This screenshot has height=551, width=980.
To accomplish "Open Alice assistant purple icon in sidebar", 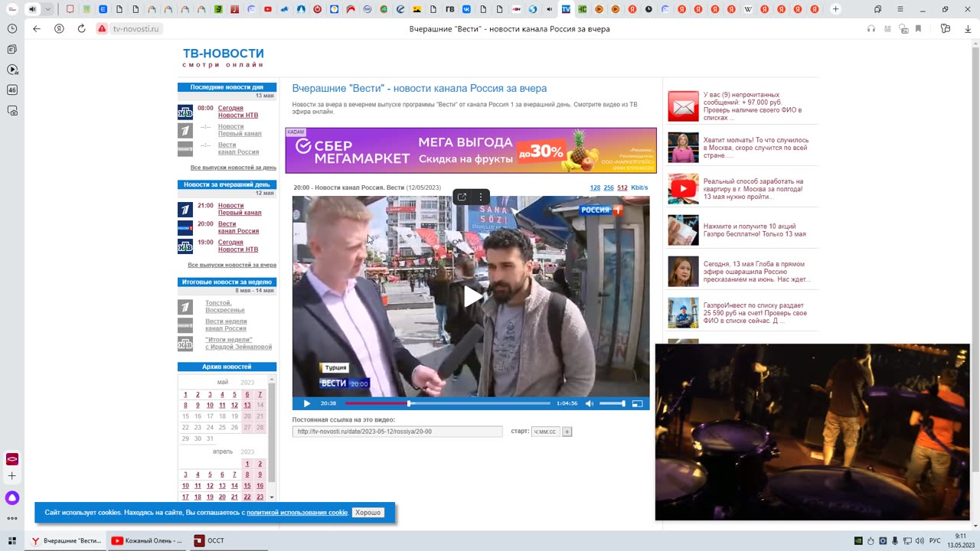I will [x=12, y=498].
